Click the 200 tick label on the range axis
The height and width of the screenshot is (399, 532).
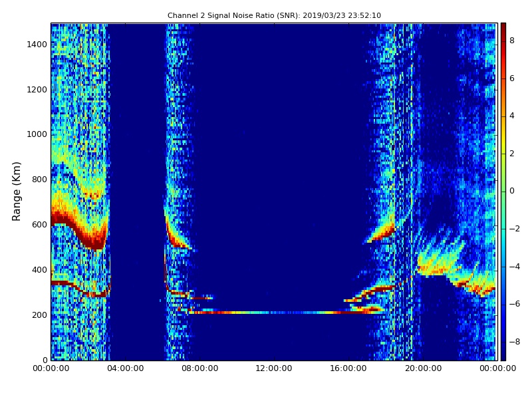coord(39,315)
